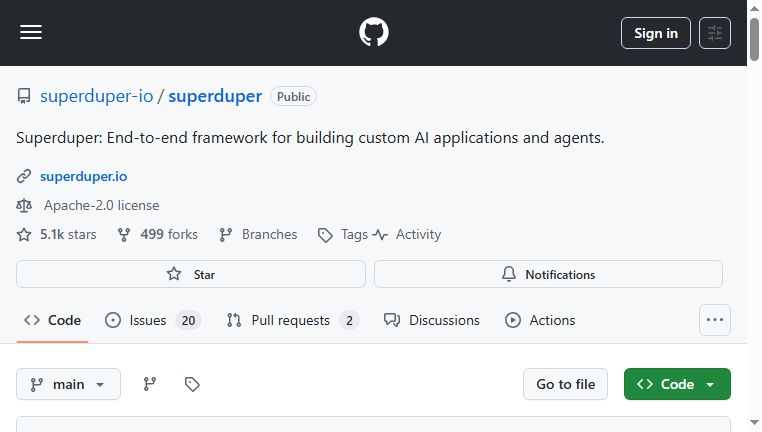Click the page vertical scrollbar thumb
Image resolution: width=762 pixels, height=432 pixels.
tap(754, 39)
